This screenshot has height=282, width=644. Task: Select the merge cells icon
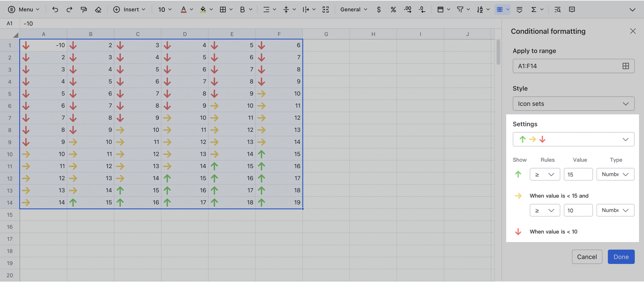(x=326, y=9)
